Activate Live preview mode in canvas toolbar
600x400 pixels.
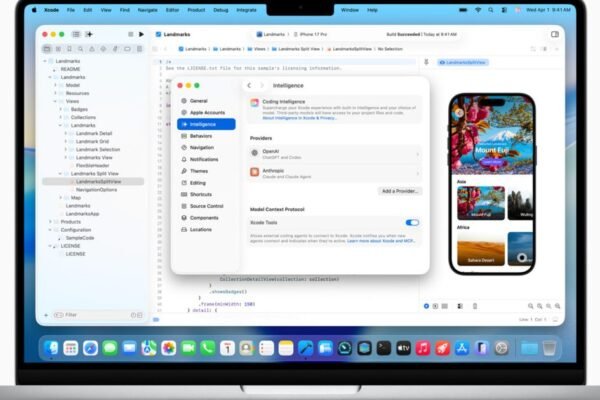(426, 306)
